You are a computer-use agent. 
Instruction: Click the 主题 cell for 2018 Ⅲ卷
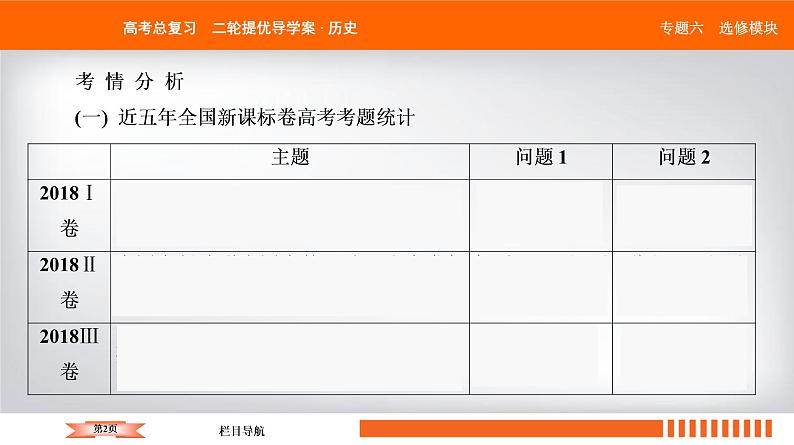[x=290, y=357]
